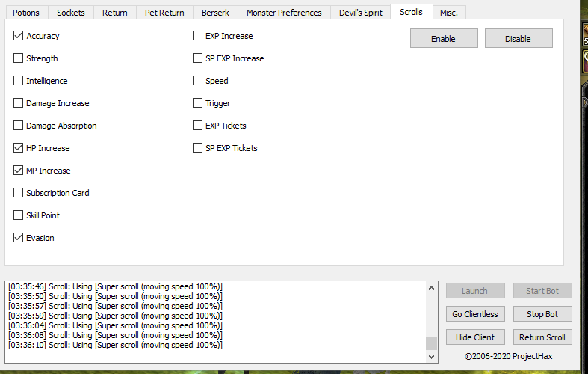The image size is (588, 374).
Task: Use the Return Scroll button
Action: point(542,337)
